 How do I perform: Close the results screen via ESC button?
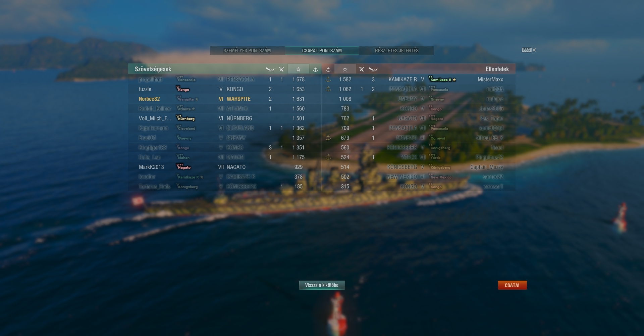click(x=529, y=50)
